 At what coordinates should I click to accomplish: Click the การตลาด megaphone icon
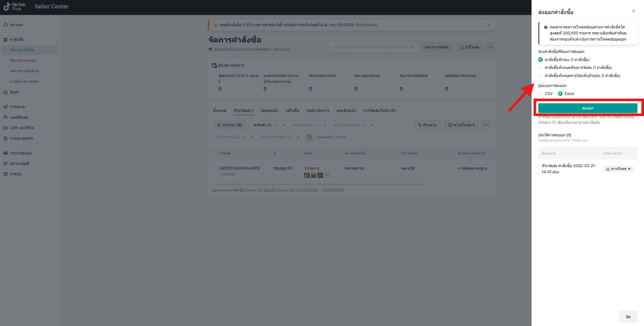pyautogui.click(x=5, y=106)
